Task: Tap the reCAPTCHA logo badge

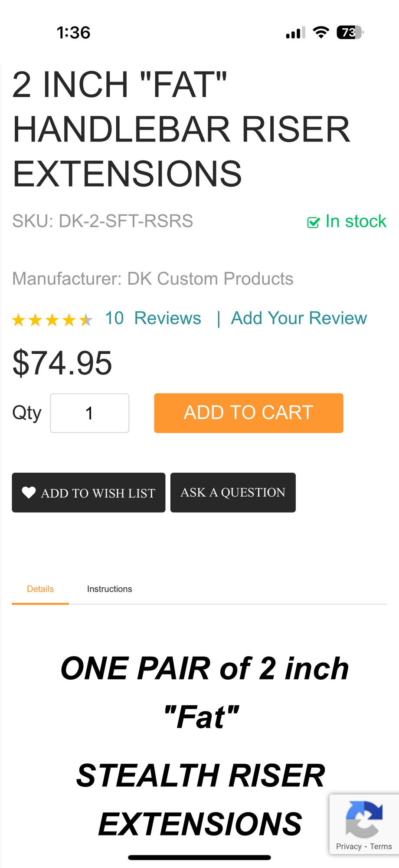Action: tap(364, 819)
